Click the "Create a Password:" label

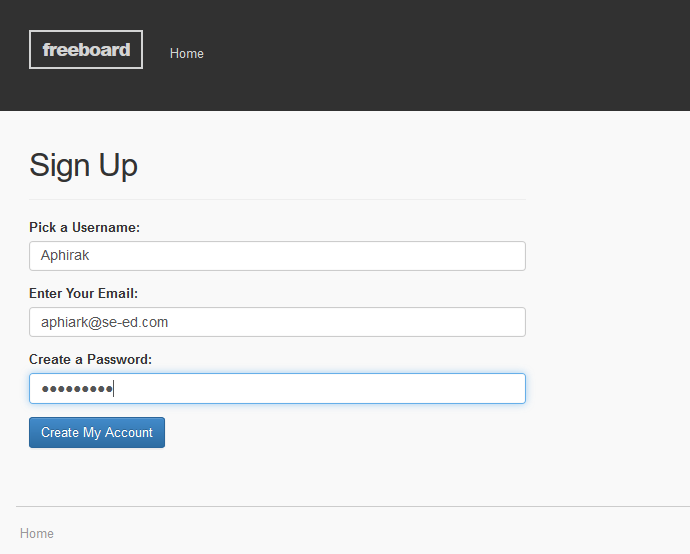pos(90,360)
